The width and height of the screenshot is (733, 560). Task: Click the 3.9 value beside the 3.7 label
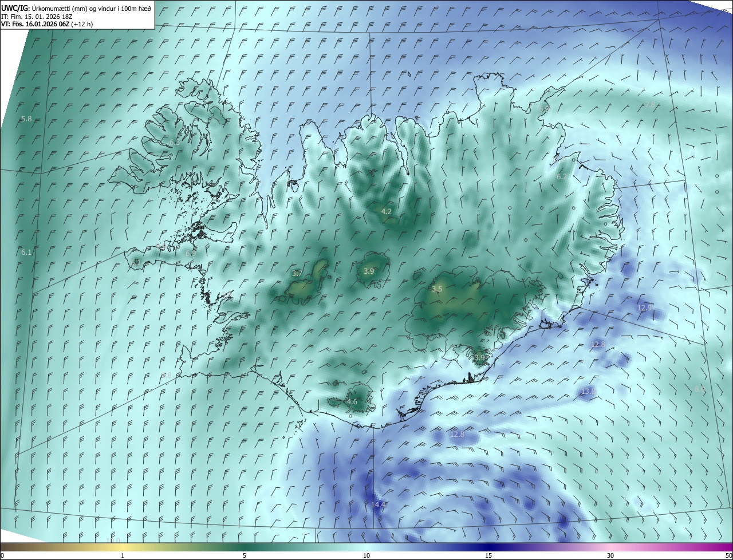369,271
